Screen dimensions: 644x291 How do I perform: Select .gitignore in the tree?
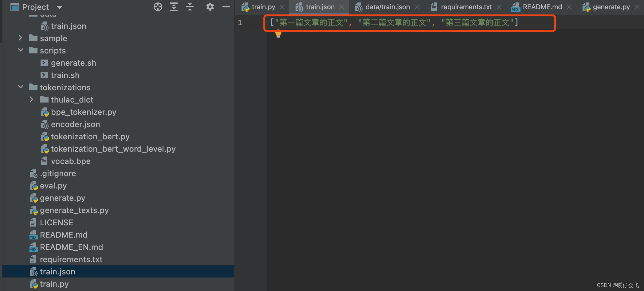(58, 173)
